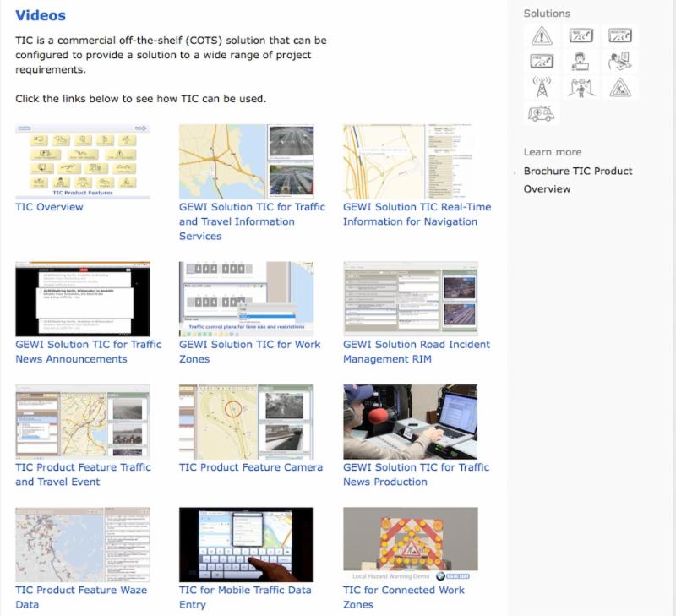Click link TIC Product Feature Camera
The image size is (676, 616).
(251, 467)
